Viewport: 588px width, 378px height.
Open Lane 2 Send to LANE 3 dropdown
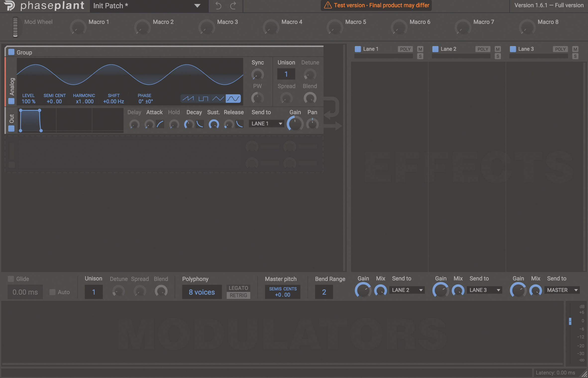point(484,290)
